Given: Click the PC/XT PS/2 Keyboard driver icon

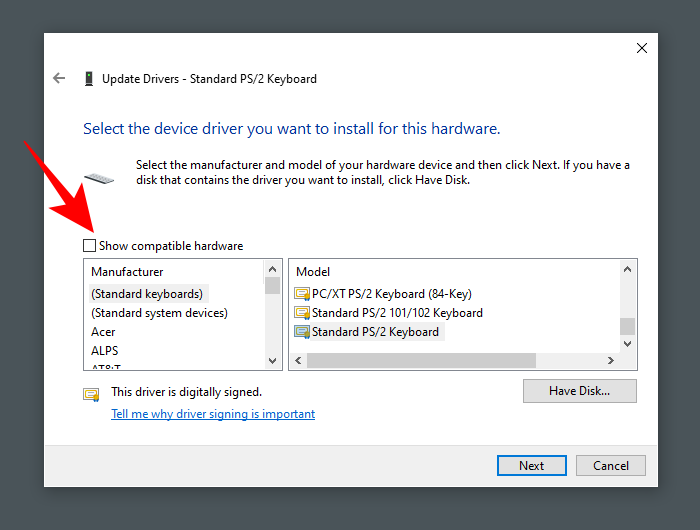Looking at the screenshot, I should coord(302,294).
